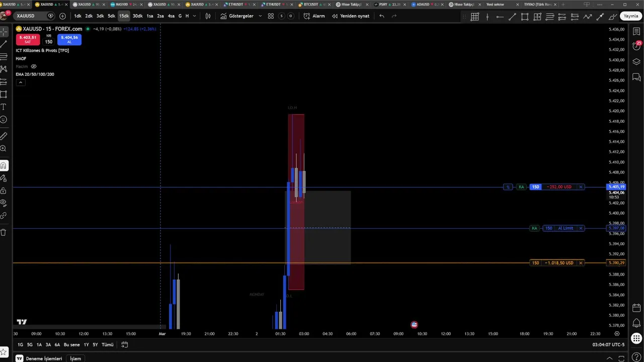This screenshot has width=644, height=362.
Task: Expand the timeframe dropdown arrow
Action: [194, 16]
